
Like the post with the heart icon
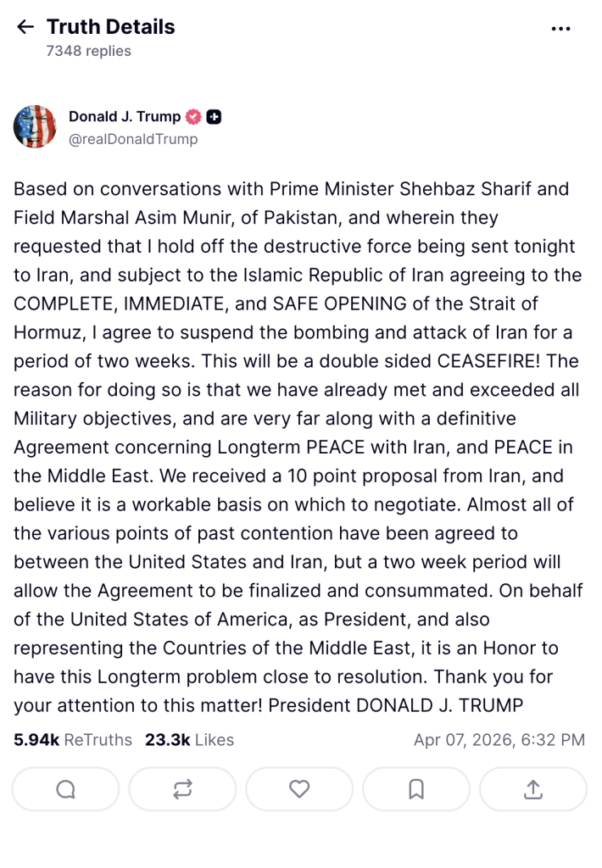coord(299,789)
